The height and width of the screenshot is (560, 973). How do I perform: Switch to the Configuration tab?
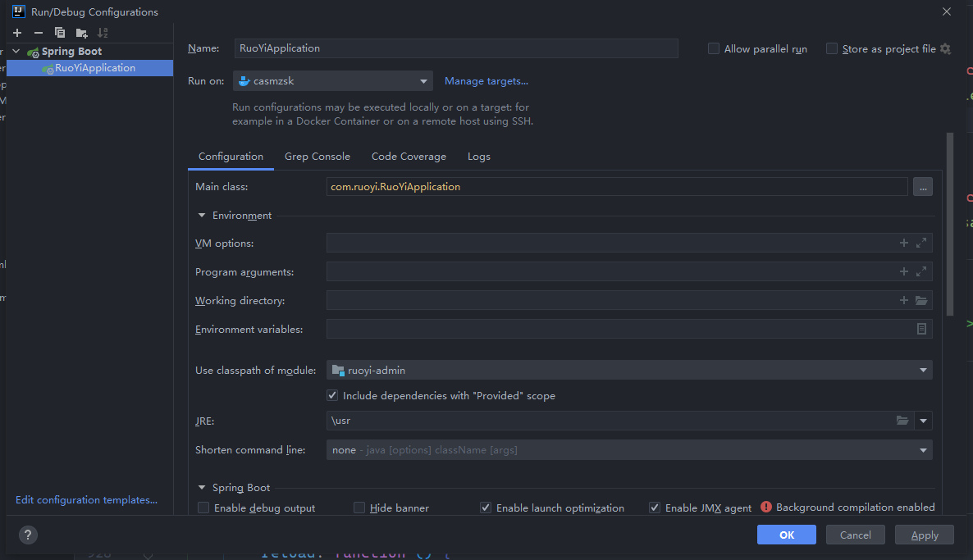tap(231, 157)
